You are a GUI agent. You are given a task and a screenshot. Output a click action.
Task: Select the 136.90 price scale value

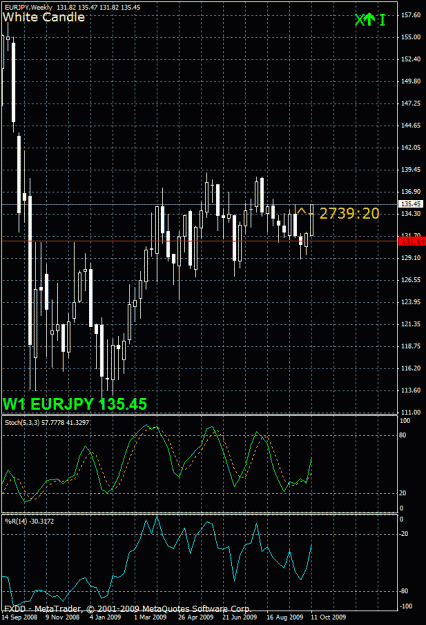click(411, 192)
